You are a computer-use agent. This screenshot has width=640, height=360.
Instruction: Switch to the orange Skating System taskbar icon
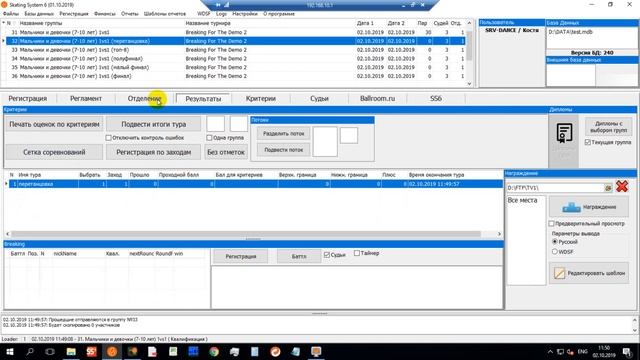click(x=112, y=351)
